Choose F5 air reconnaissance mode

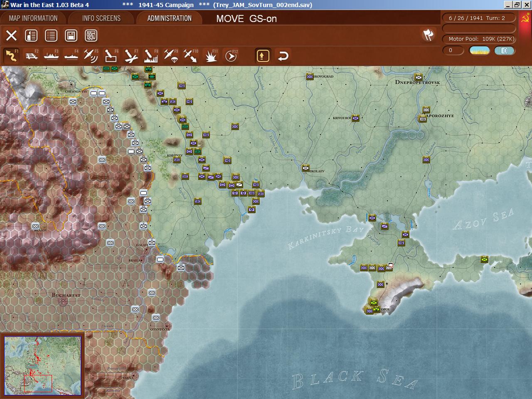(91, 56)
